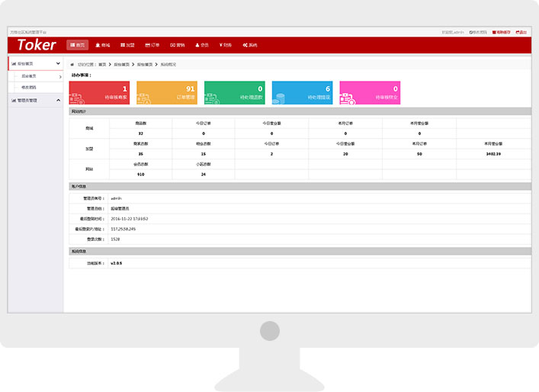This screenshot has width=539, height=392.
Task: Open the 商城 mall menu
Action: coord(102,45)
